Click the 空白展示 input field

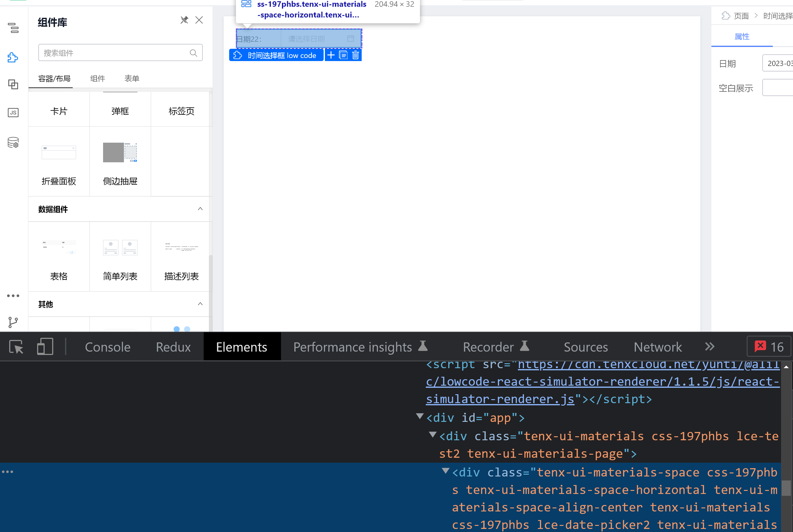(778, 87)
